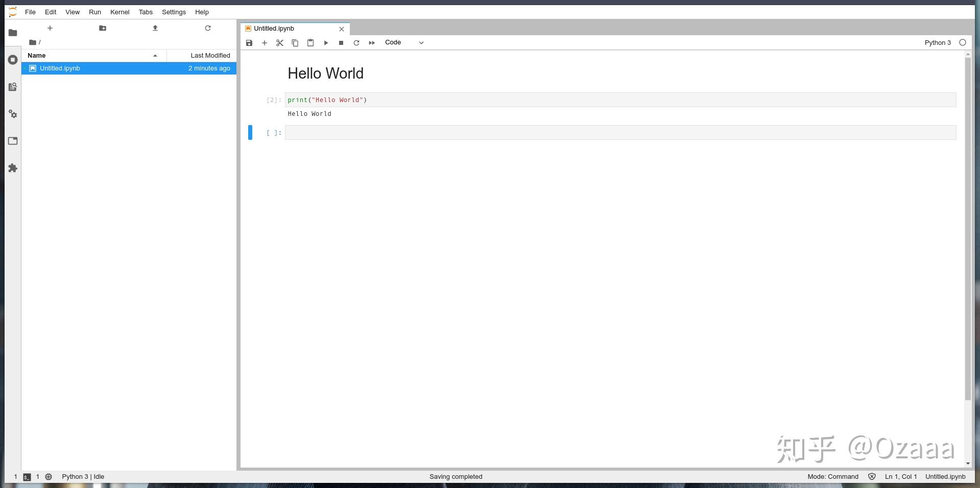
Task: Cut the selected cell
Action: point(280,43)
